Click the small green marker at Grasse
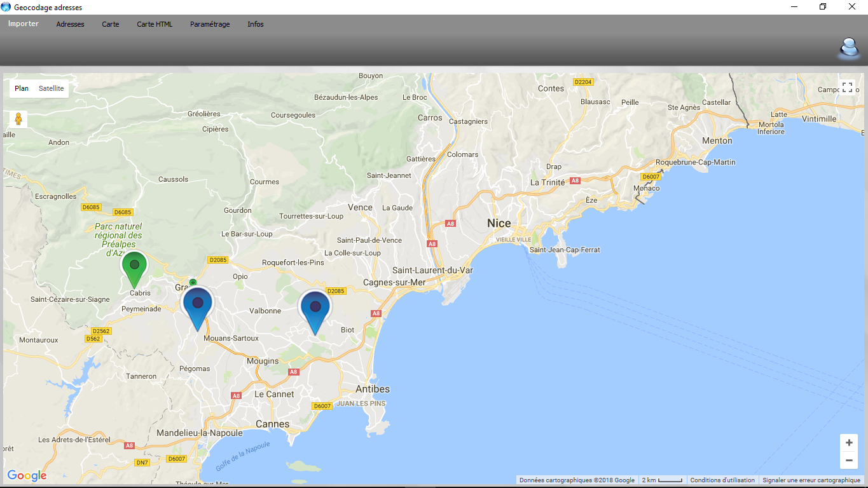 click(193, 283)
